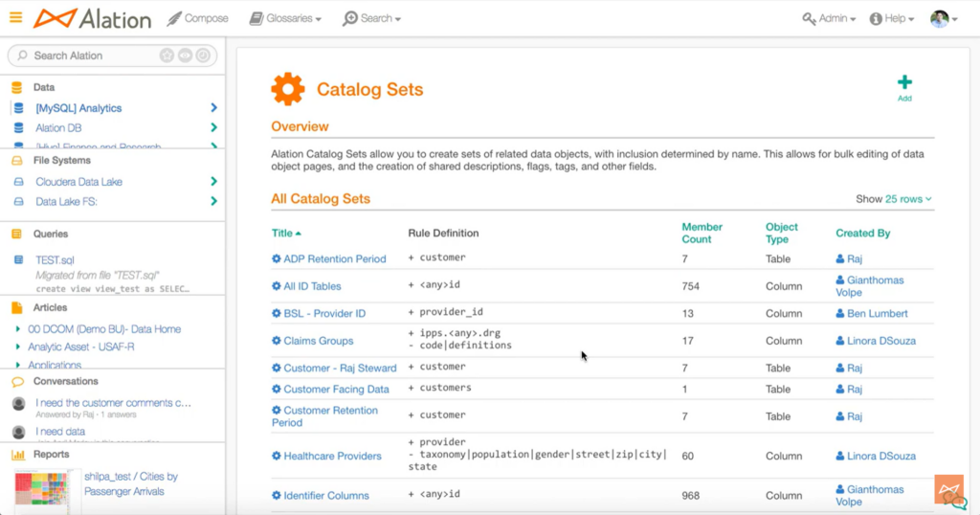This screenshot has height=515, width=980.
Task: Sort by the Title column
Action: 286,234
